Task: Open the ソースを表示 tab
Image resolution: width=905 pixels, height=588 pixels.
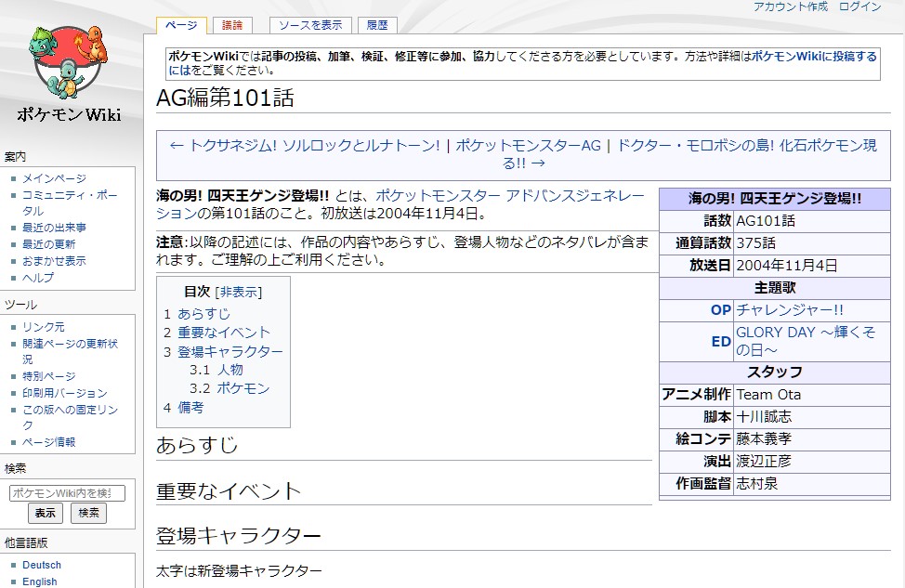Action: 310,25
